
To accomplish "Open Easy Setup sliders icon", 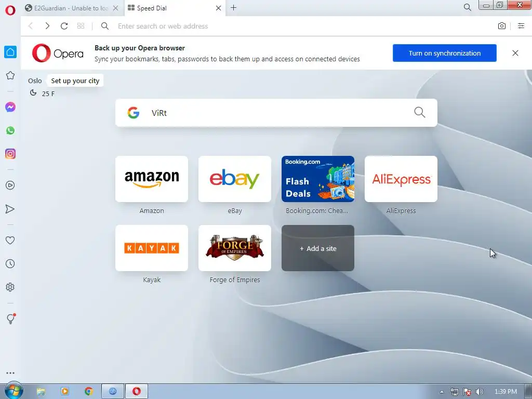I will tap(521, 26).
